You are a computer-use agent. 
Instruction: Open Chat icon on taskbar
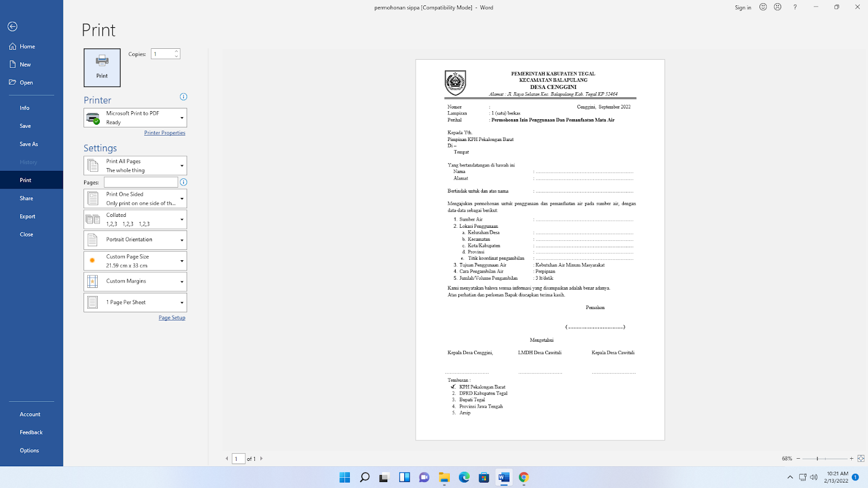point(424,477)
